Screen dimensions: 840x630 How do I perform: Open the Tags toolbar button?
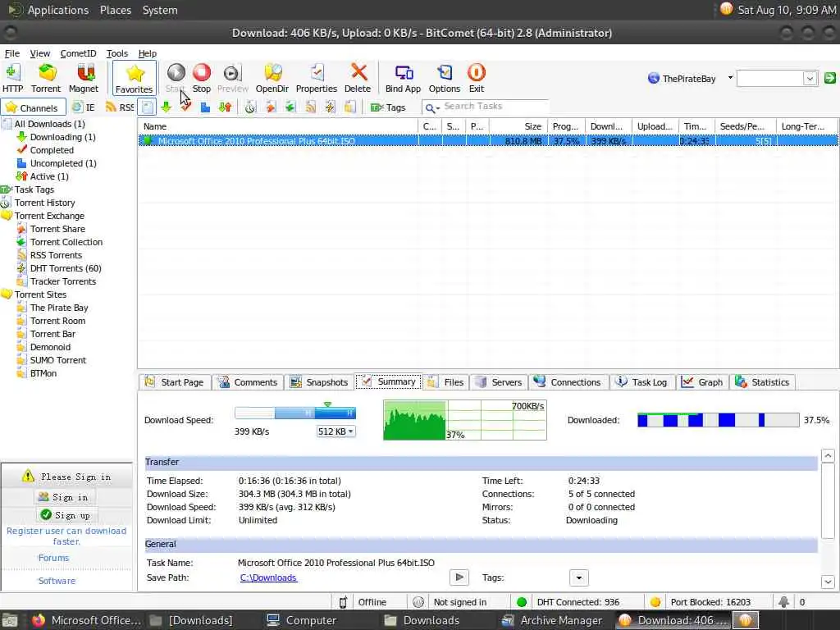pyautogui.click(x=388, y=107)
